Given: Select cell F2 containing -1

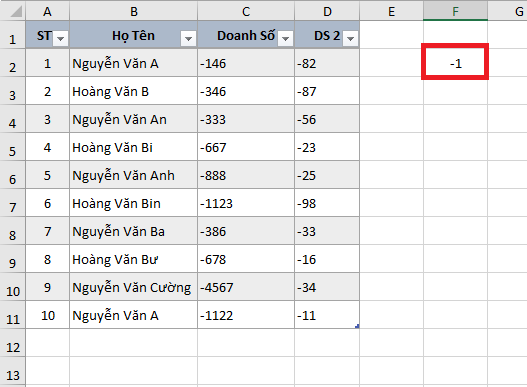Looking at the screenshot, I should click(455, 63).
